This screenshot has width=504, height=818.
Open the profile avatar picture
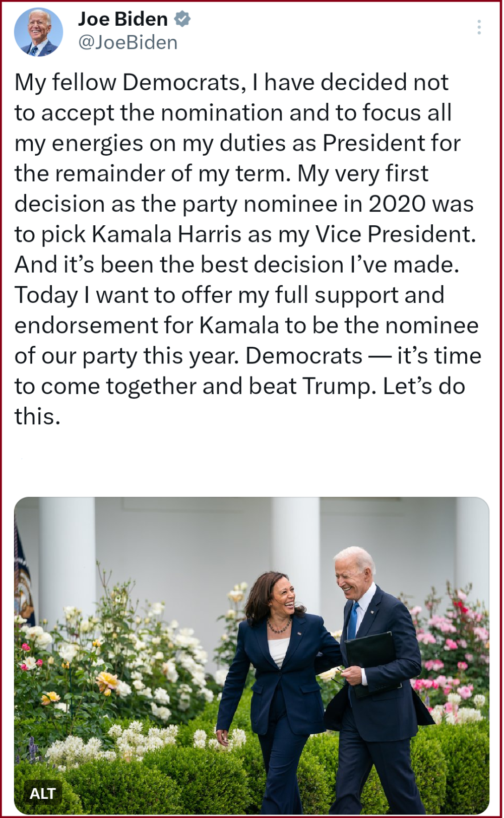38,32
